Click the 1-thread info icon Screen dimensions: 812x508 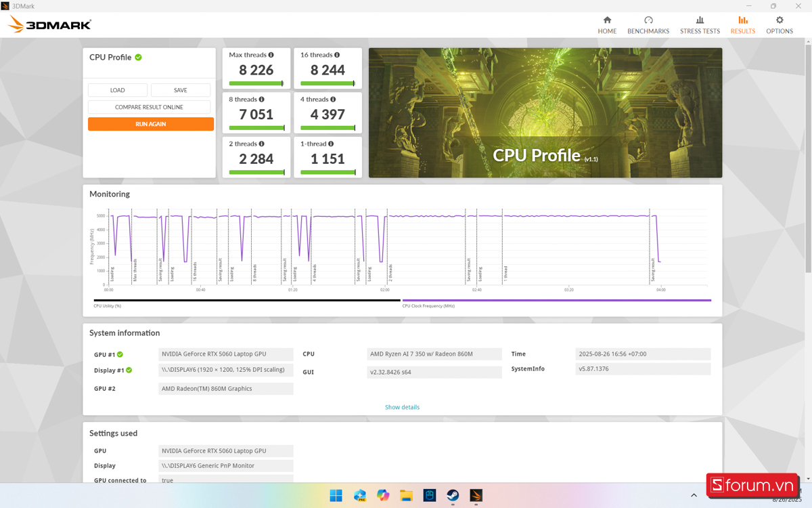click(331, 144)
